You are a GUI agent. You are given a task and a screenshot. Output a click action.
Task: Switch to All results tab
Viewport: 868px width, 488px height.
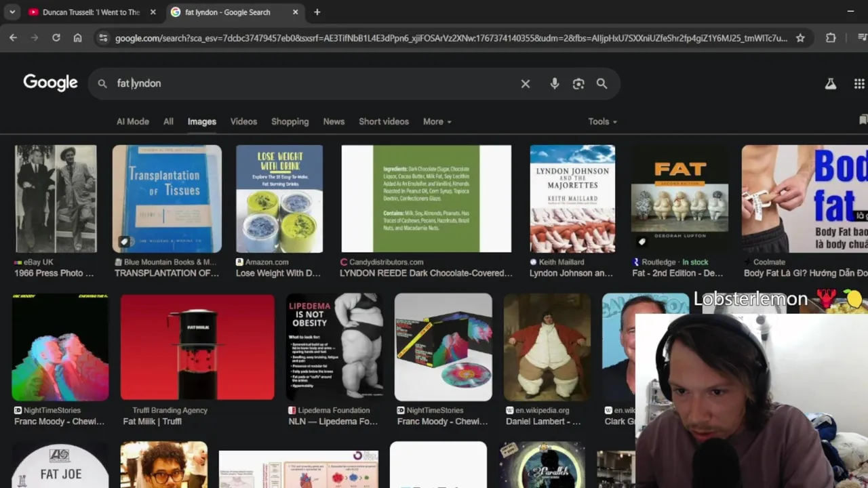tap(168, 121)
